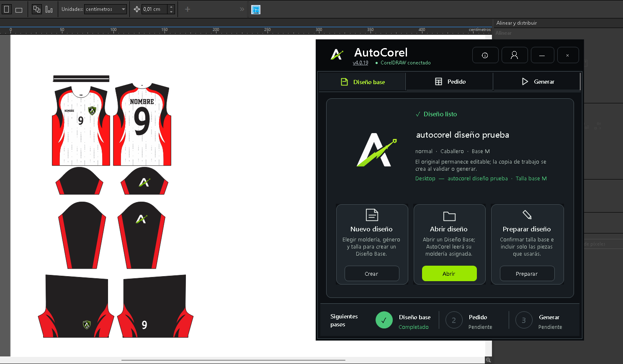
Task: Expand toolbar overflow double chevron
Action: click(x=242, y=9)
